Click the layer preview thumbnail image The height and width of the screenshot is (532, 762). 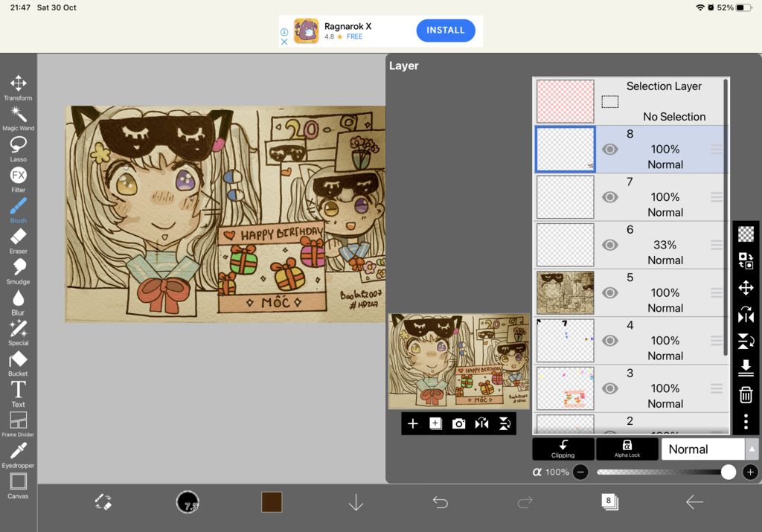pyautogui.click(x=458, y=362)
